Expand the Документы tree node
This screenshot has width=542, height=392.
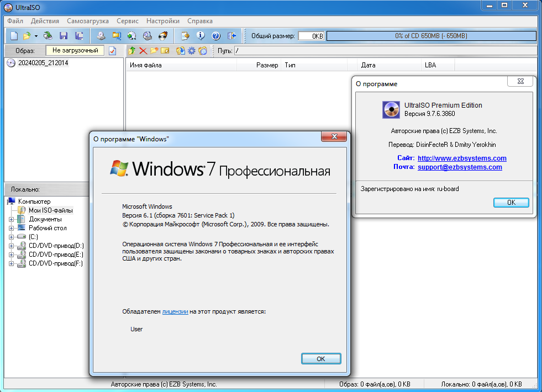point(11,219)
